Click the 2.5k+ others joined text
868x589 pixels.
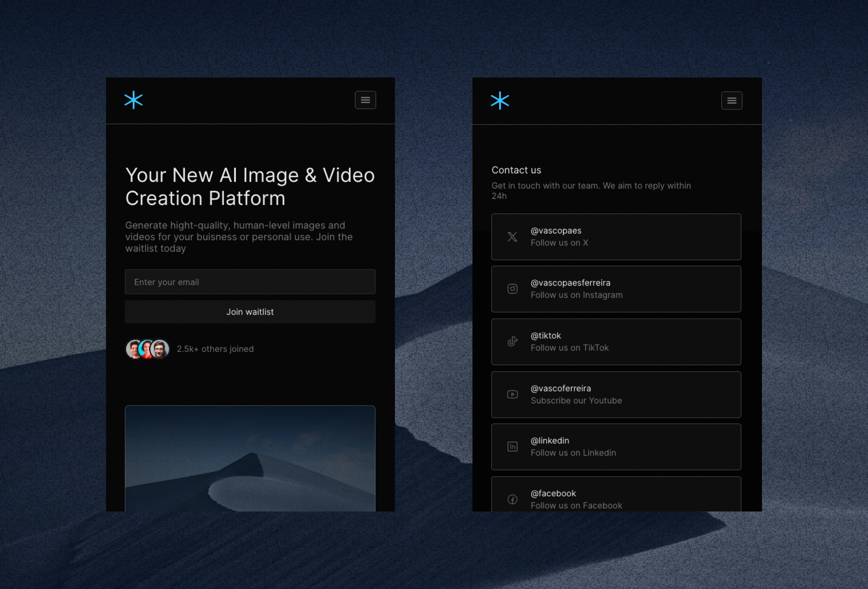pos(215,349)
